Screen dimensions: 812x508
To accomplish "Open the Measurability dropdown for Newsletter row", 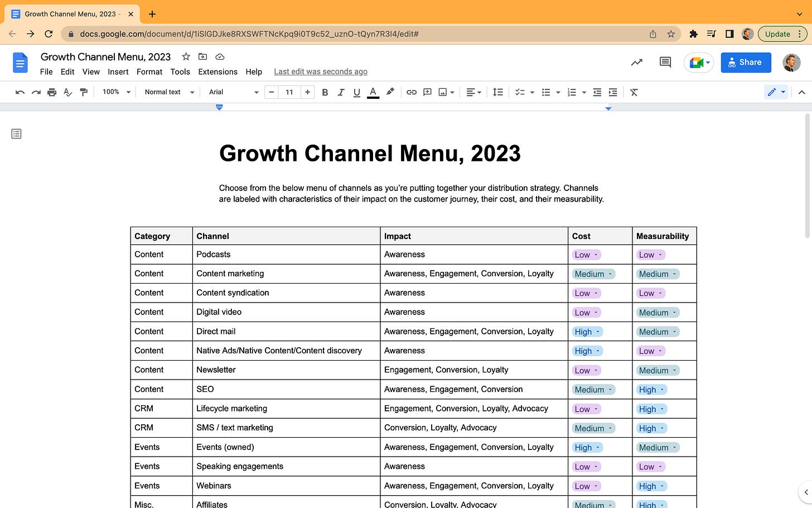I will click(658, 370).
